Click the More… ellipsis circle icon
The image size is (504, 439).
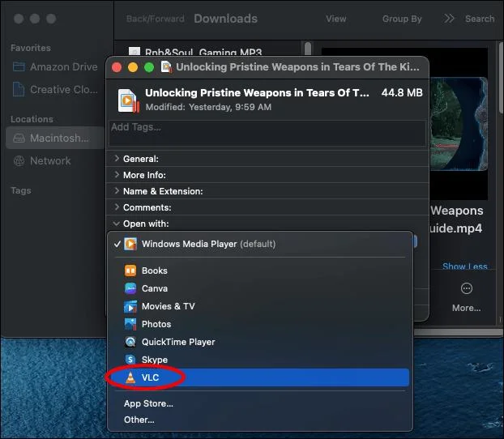tap(467, 288)
